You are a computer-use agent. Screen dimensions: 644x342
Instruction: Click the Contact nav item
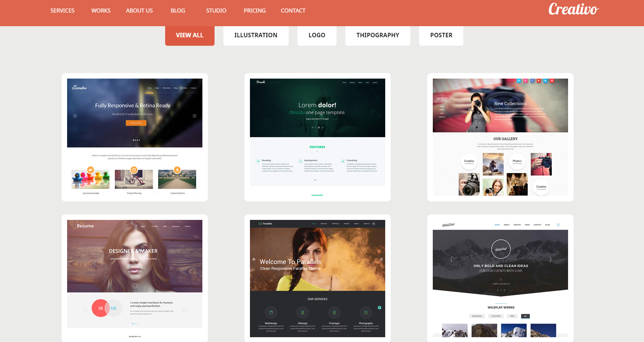tap(293, 11)
